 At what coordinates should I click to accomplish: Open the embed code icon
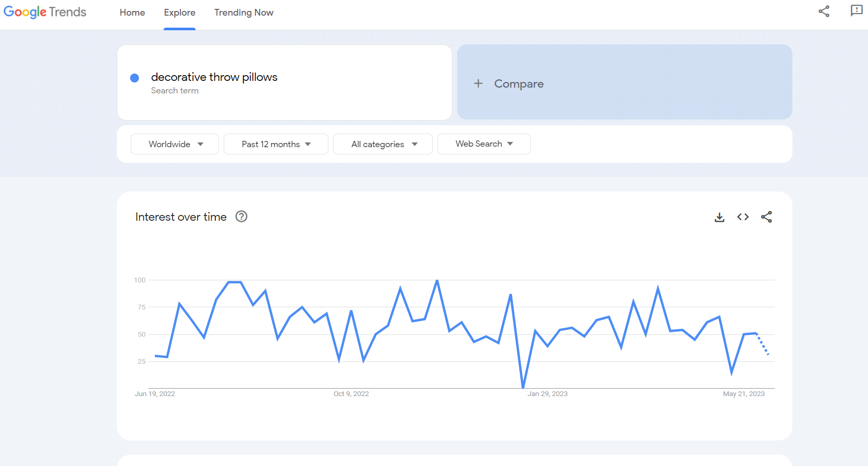[x=743, y=217]
